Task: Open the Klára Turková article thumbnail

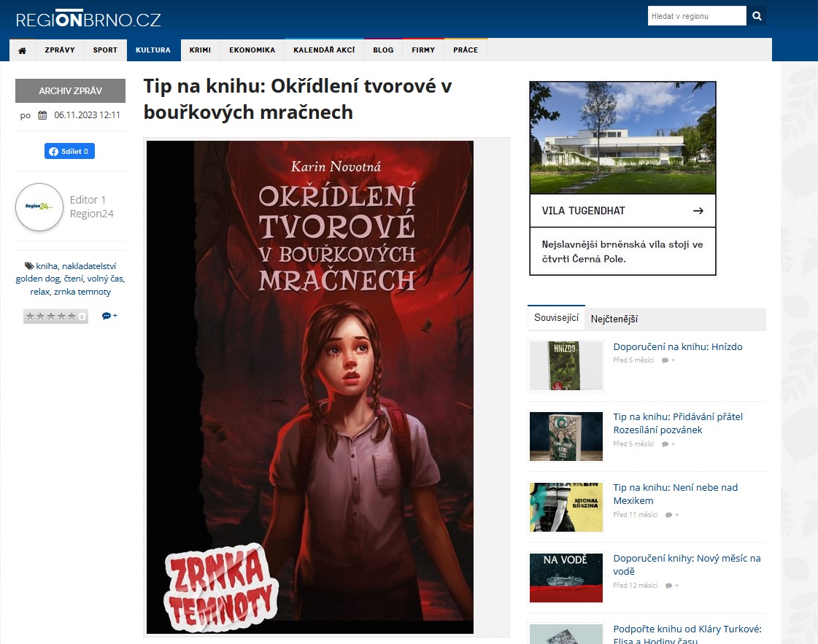Action: coord(566,634)
